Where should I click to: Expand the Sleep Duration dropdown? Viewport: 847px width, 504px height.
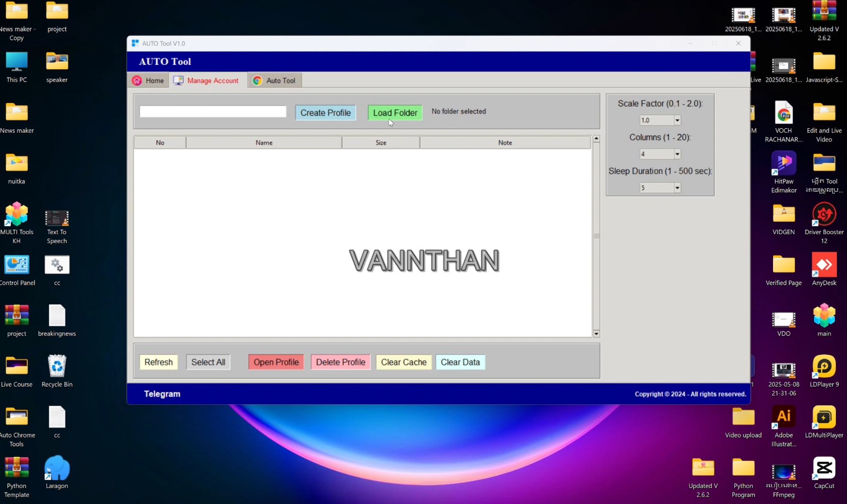pos(677,188)
